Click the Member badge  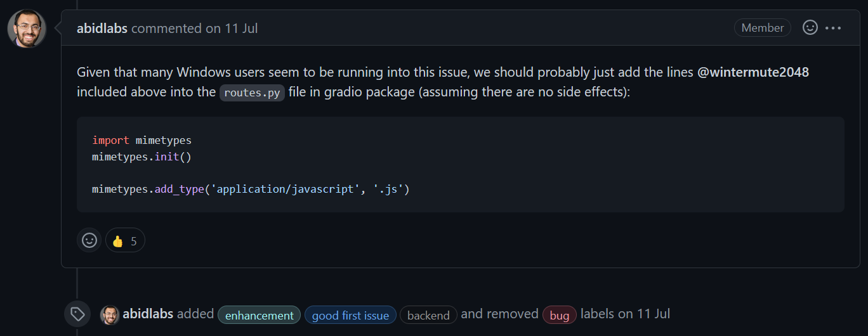[x=762, y=28]
